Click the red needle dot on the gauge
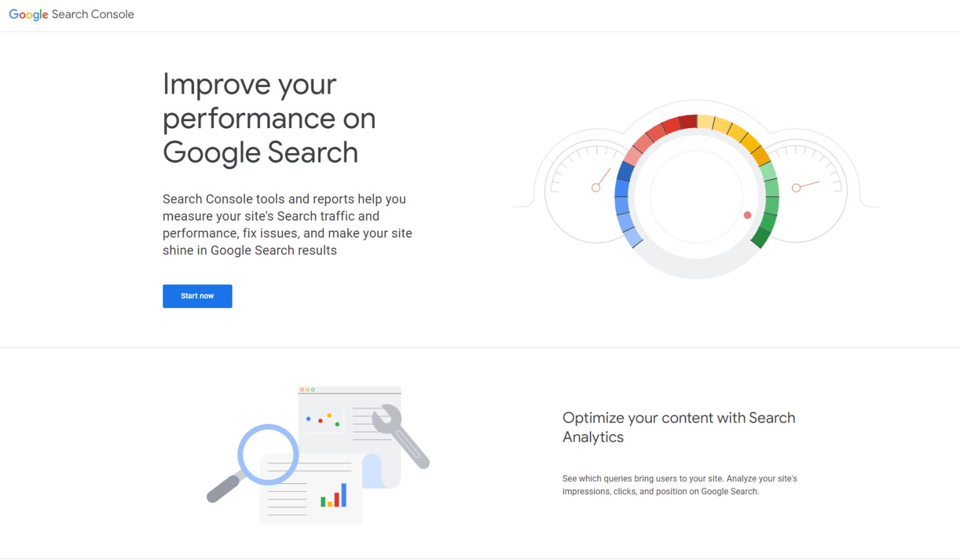960x560 pixels. pos(747,215)
